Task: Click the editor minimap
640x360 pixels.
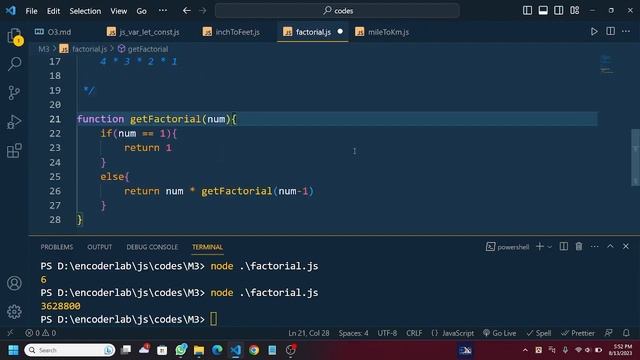Action: tap(607, 65)
